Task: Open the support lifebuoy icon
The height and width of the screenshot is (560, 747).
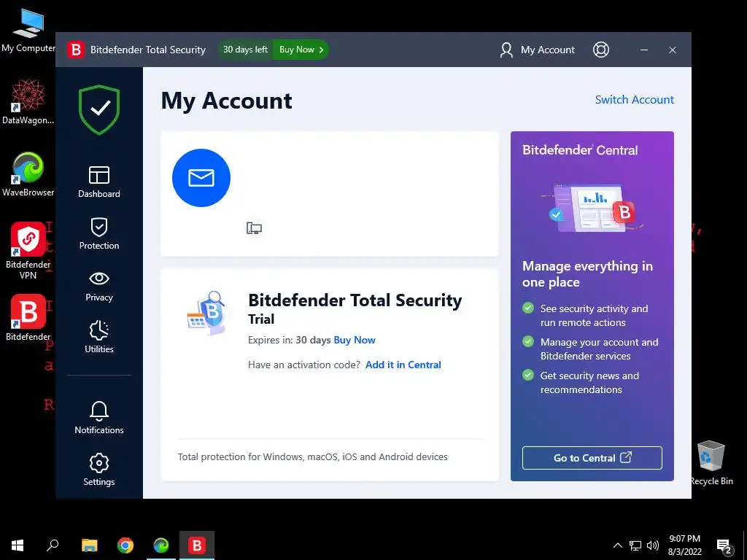Action: [x=601, y=50]
